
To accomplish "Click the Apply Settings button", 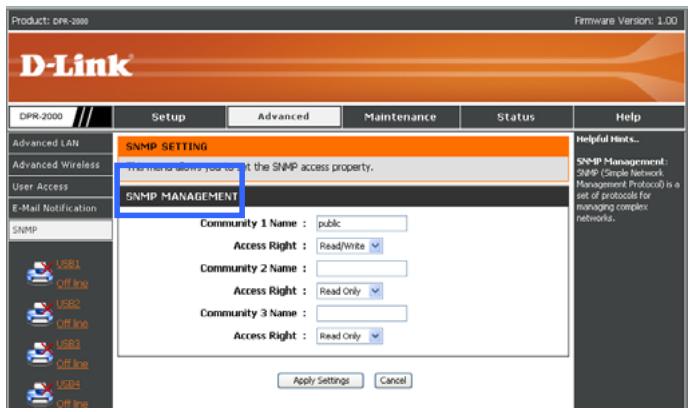I will 321,380.
